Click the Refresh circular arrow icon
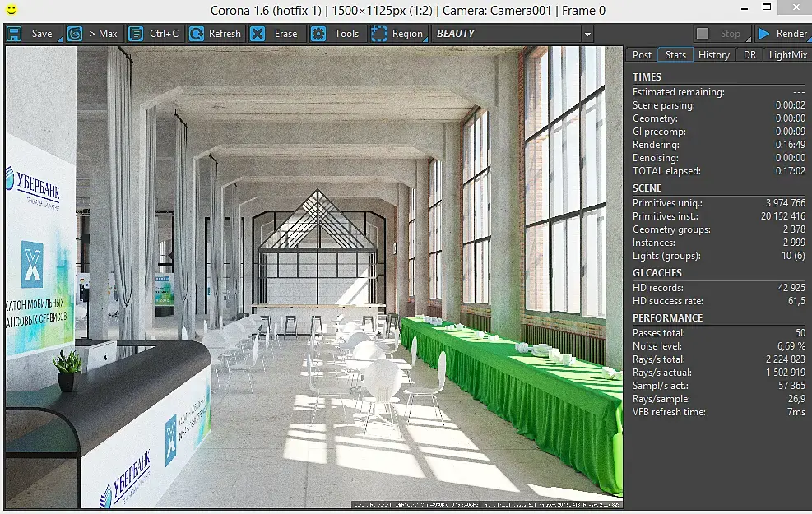The image size is (812, 514). coord(197,35)
